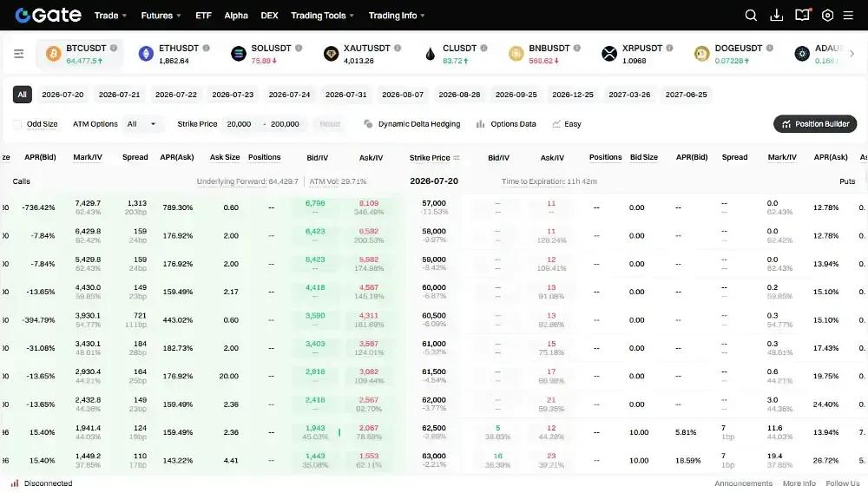
Task: Select the DOGEUSDT ticker
Action: (x=733, y=54)
